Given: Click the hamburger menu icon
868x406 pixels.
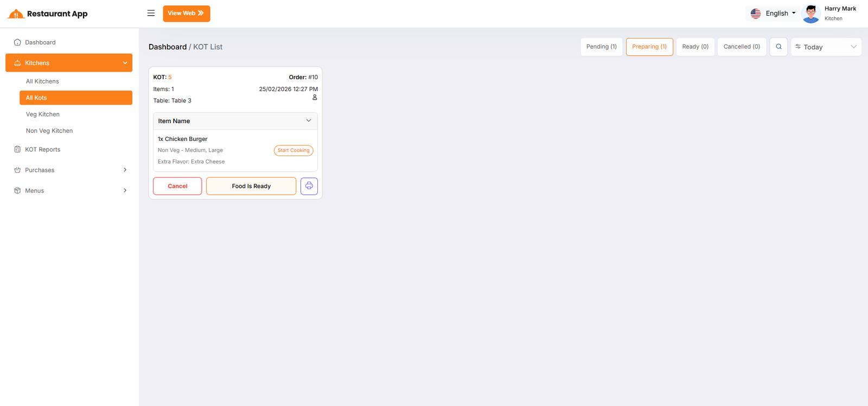Looking at the screenshot, I should pos(151,13).
